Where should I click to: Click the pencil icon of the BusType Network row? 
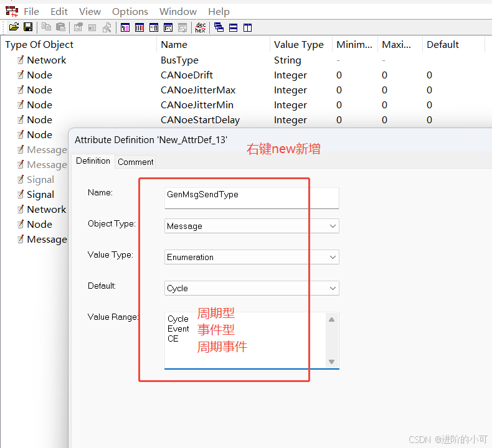click(x=21, y=60)
